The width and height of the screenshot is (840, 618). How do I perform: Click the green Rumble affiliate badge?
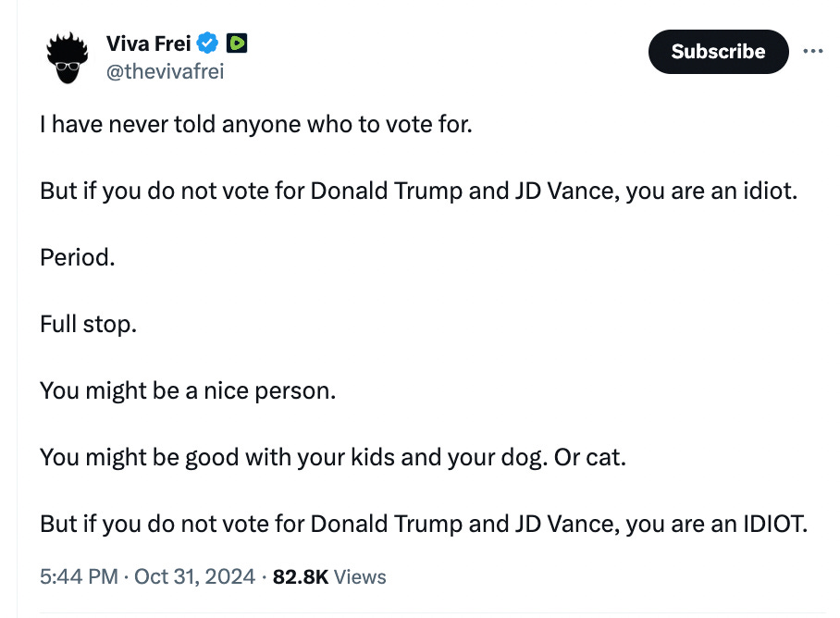click(x=236, y=43)
